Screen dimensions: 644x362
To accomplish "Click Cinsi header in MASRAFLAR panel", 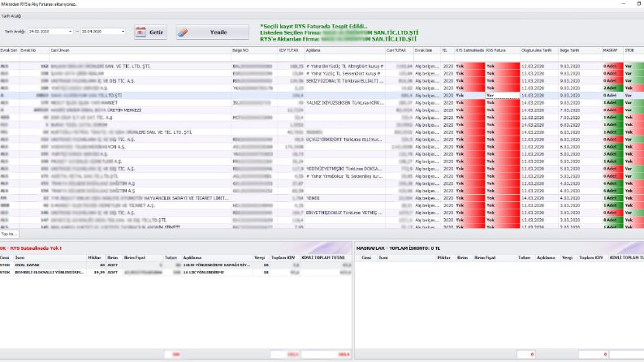I will point(369,258).
